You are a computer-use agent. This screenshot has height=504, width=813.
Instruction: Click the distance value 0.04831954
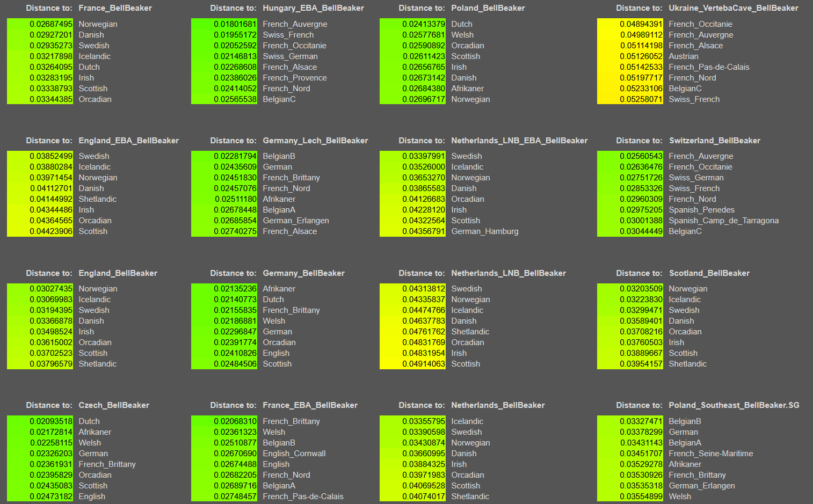424,353
